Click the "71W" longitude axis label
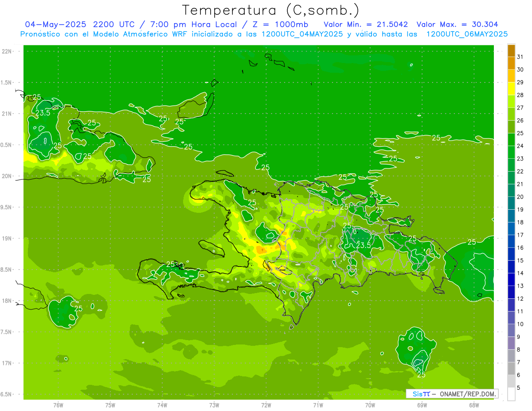Image resolution: width=532 pixels, height=411 pixels. [318, 405]
